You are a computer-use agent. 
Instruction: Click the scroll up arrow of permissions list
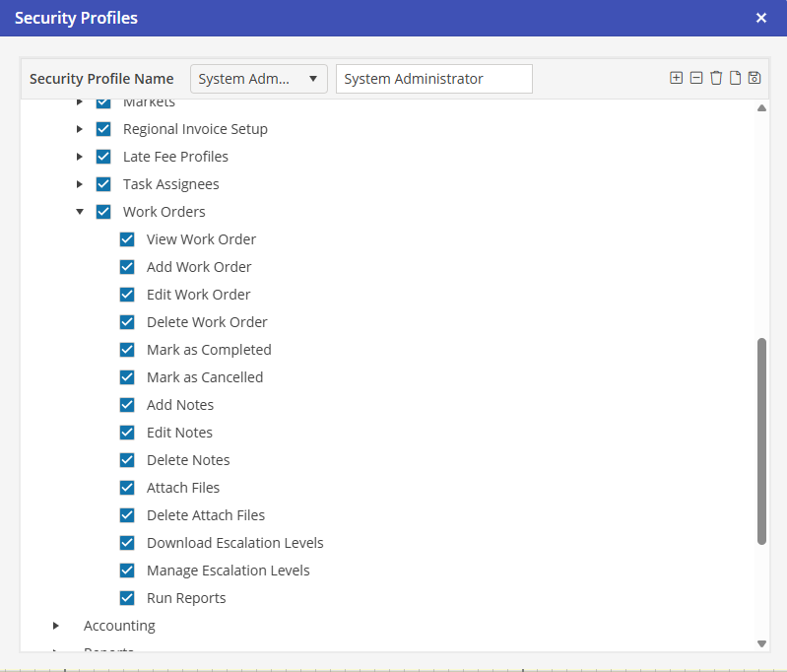[x=761, y=108]
